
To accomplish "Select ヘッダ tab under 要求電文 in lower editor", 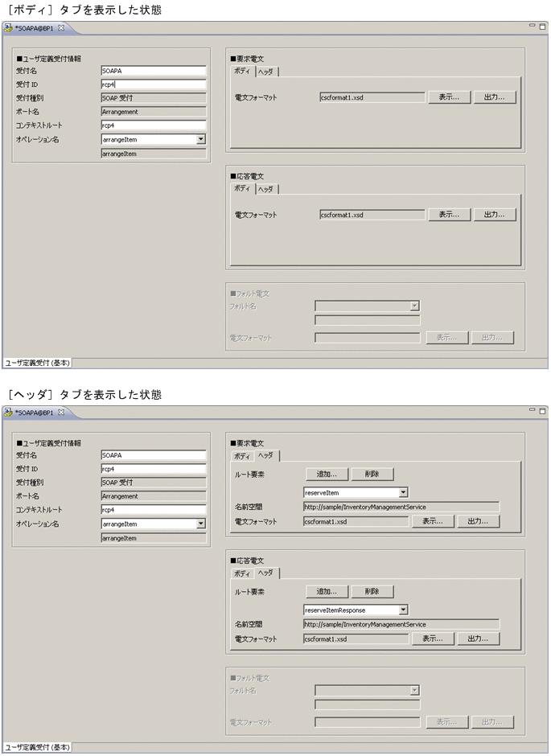I will coord(266,455).
